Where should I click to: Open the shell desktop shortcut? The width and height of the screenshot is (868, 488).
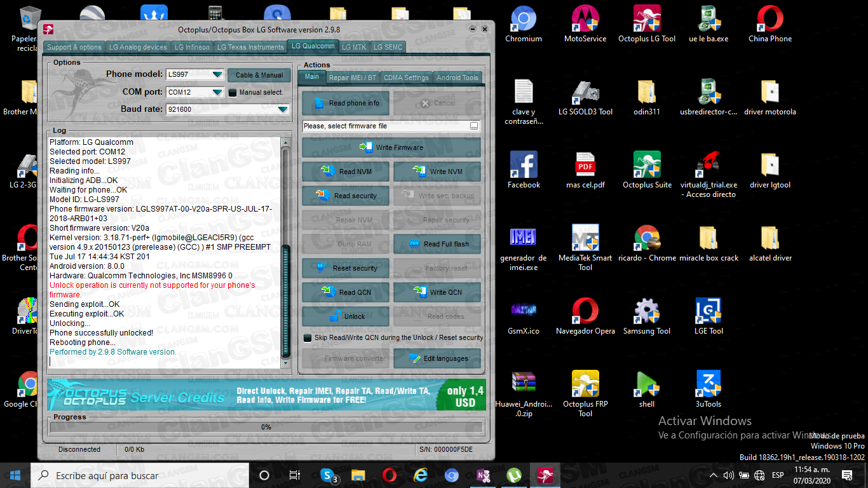click(x=647, y=390)
